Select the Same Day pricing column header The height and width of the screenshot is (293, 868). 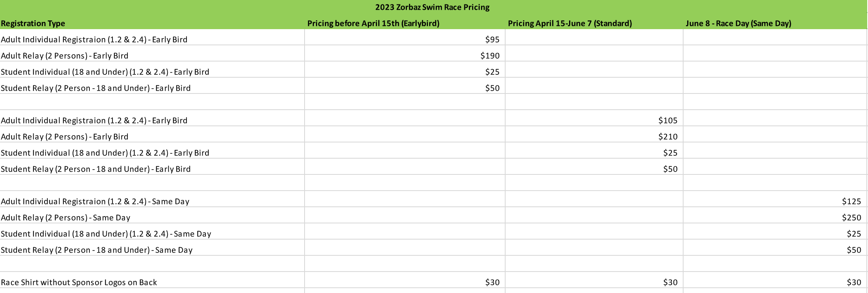click(738, 23)
